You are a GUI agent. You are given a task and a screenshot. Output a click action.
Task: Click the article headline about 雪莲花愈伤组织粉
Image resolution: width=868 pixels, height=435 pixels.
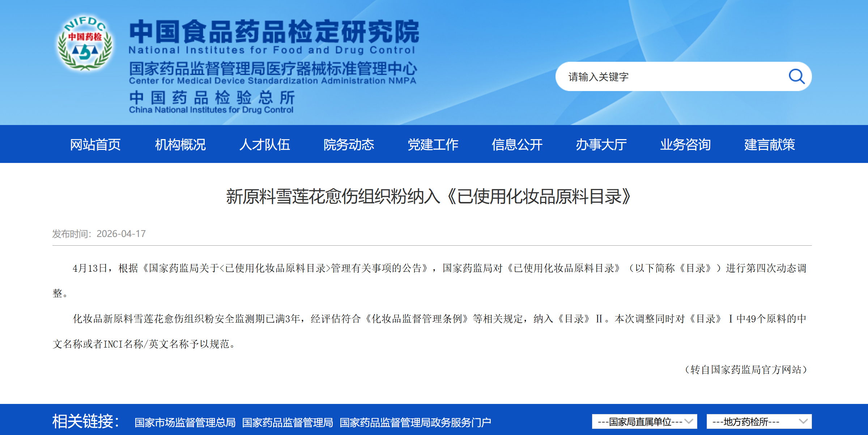tap(429, 197)
